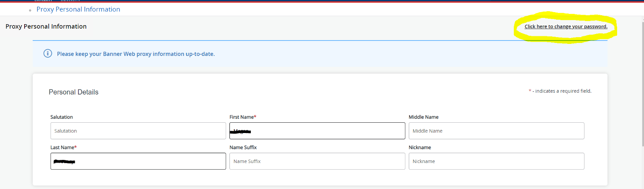Click the Last Name required label
The image size is (644, 189).
64,147
